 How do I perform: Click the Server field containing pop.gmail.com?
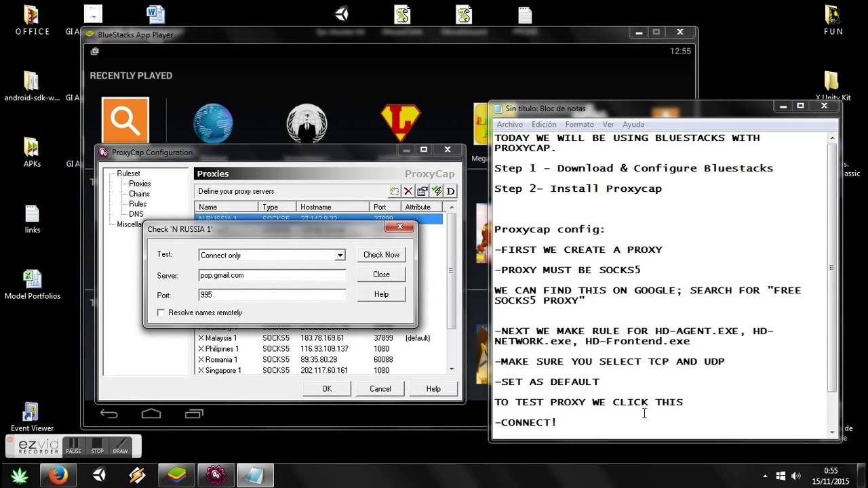click(272, 275)
